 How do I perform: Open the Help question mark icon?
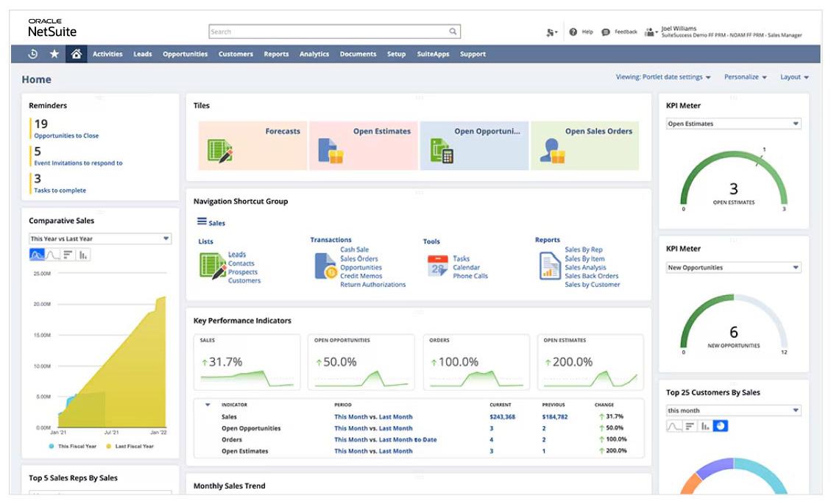[573, 32]
